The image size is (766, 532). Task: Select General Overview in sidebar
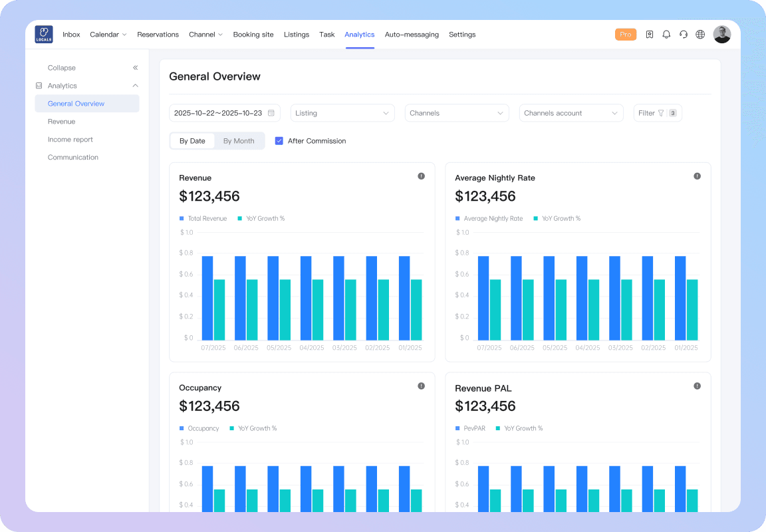tap(87, 104)
